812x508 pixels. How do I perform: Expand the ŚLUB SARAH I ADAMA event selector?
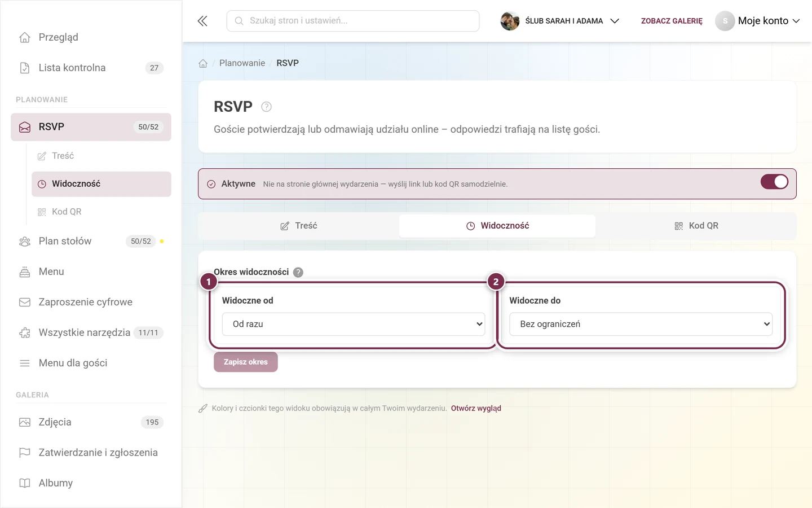pyautogui.click(x=560, y=21)
